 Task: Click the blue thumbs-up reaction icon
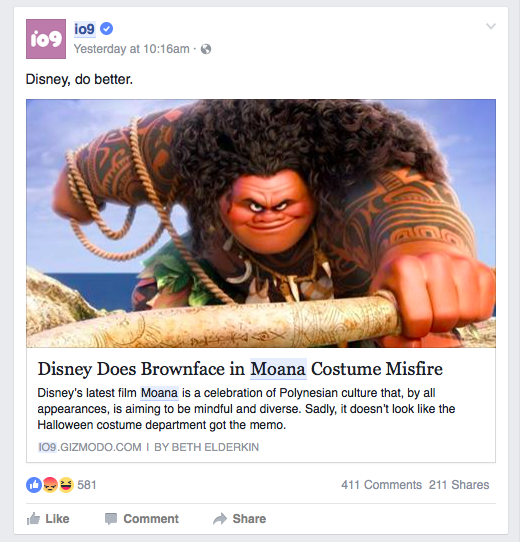click(34, 485)
